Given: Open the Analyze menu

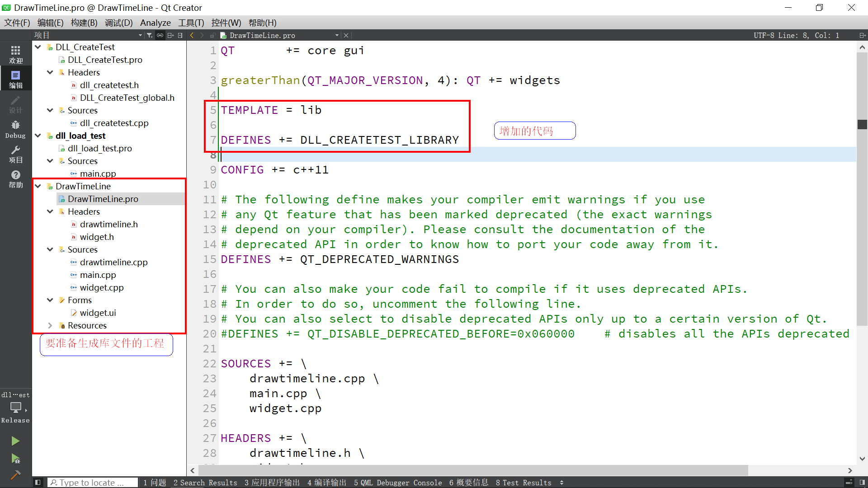Looking at the screenshot, I should tap(155, 23).
